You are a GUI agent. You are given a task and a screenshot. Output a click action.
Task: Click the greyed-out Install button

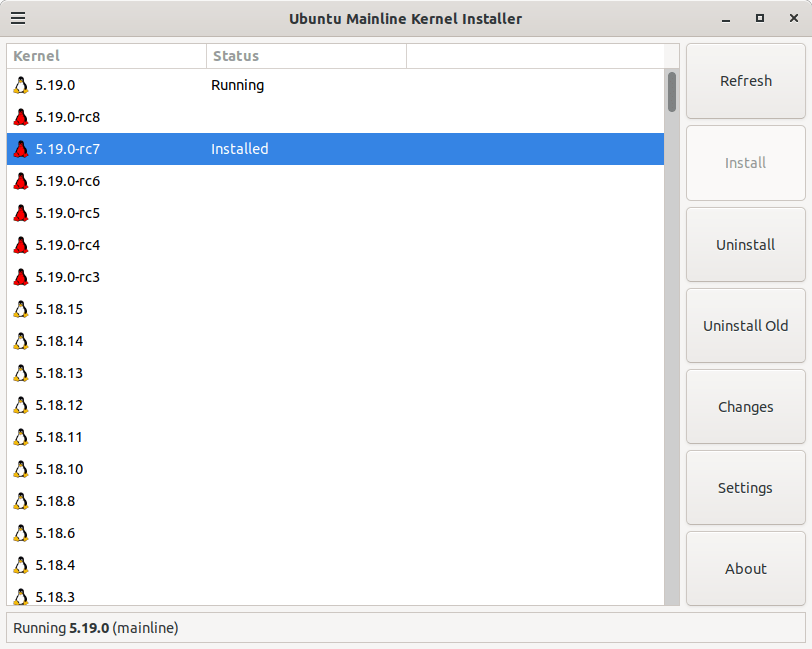[746, 163]
